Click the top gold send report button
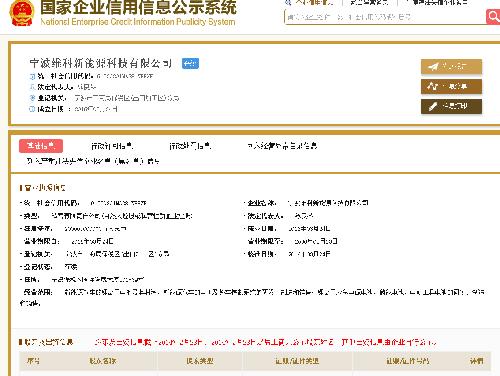 tap(451, 67)
